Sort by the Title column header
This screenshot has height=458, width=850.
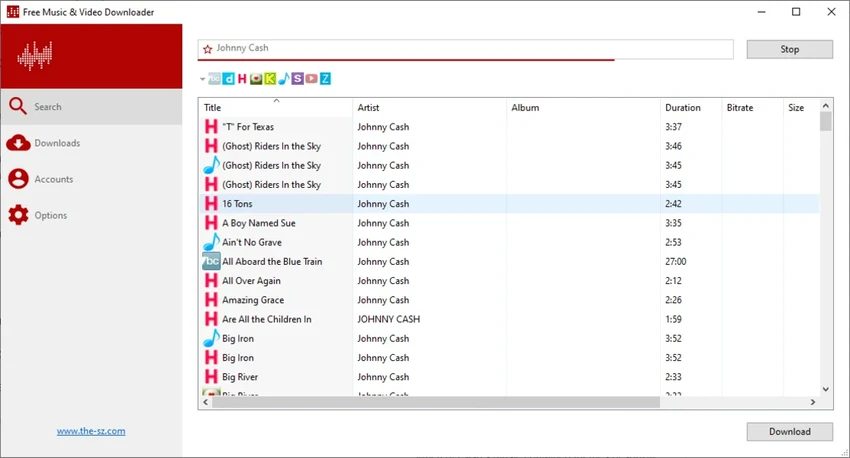coord(276,107)
